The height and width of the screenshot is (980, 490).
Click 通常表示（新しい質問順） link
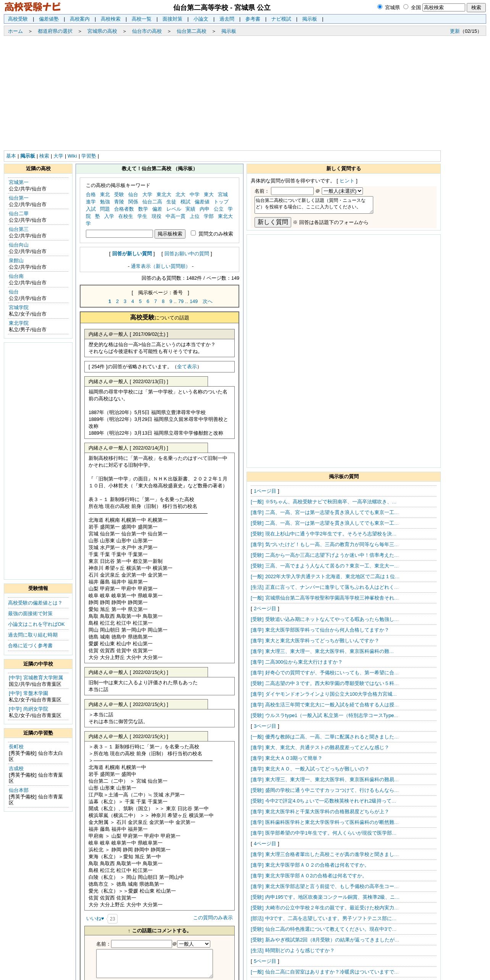pos(161,266)
